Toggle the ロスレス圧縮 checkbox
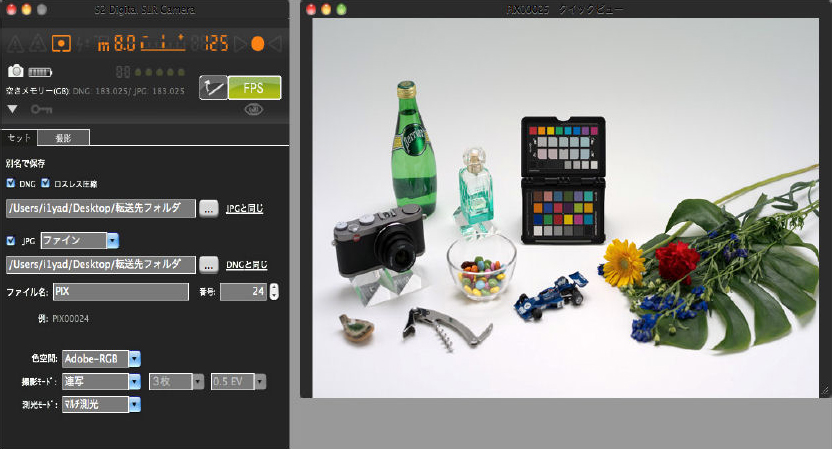Viewport: 832px width, 449px height. point(45,183)
